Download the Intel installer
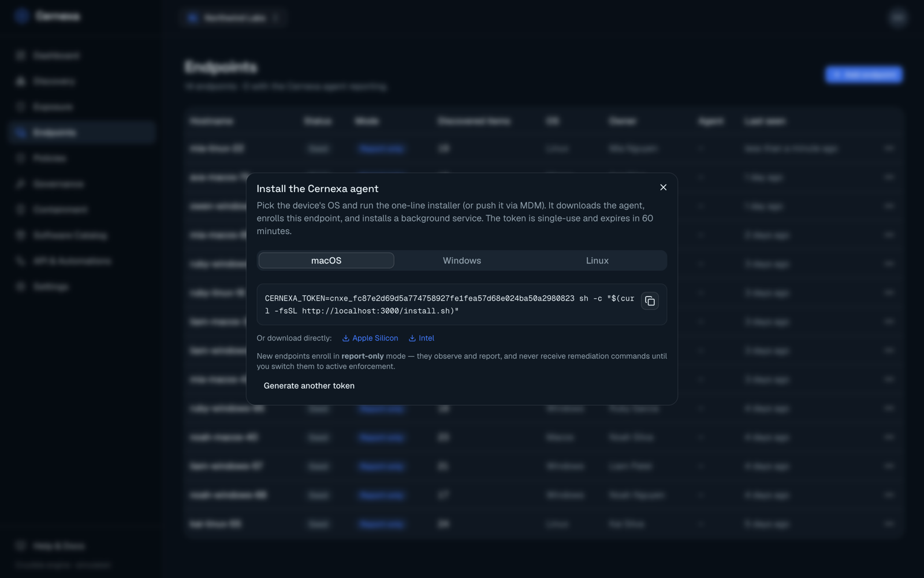This screenshot has height=578, width=924. coord(422,338)
